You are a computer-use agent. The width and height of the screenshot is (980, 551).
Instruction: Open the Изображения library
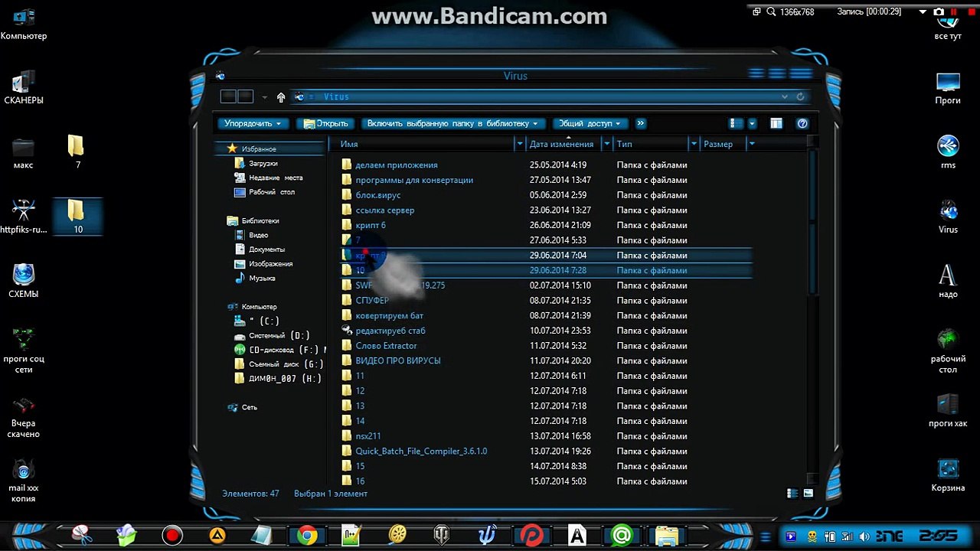270,264
